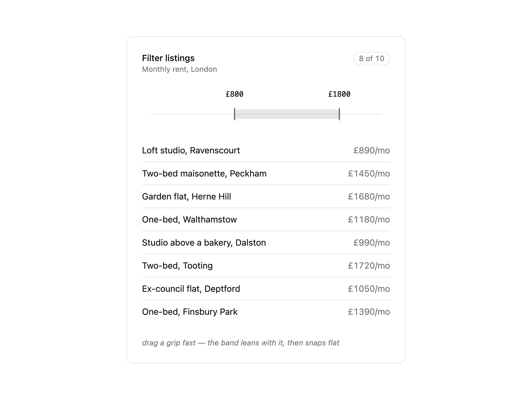Select the Loft studio, Ravenscourt listing

[266, 150]
